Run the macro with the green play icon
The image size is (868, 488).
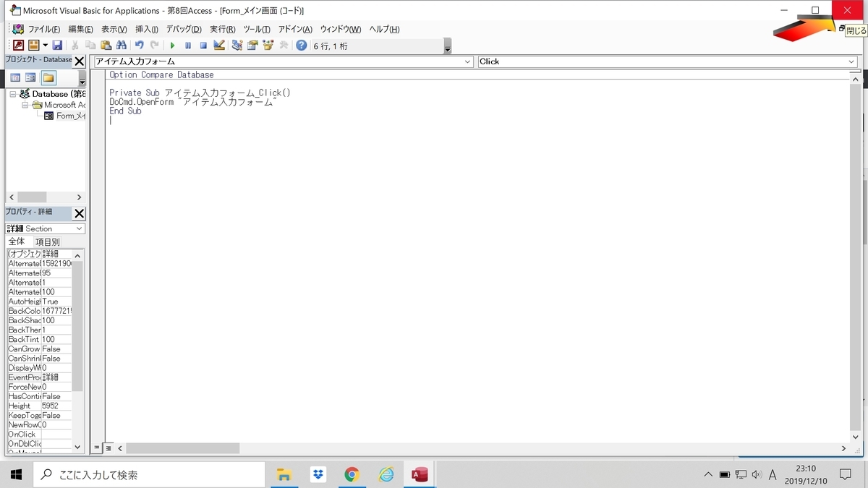click(172, 45)
